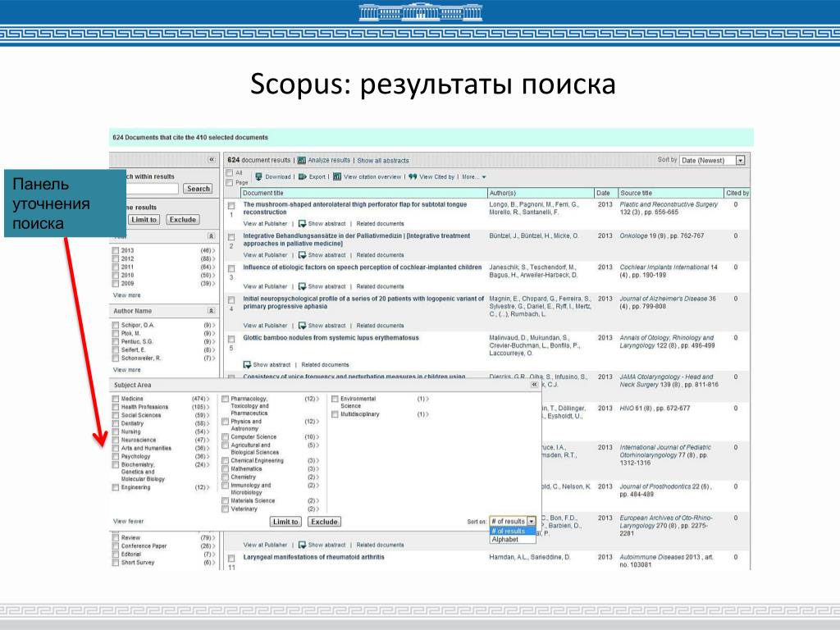Image resolution: width=840 pixels, height=630 pixels.
Task: Click Show all abstracts link
Action: coord(382,160)
